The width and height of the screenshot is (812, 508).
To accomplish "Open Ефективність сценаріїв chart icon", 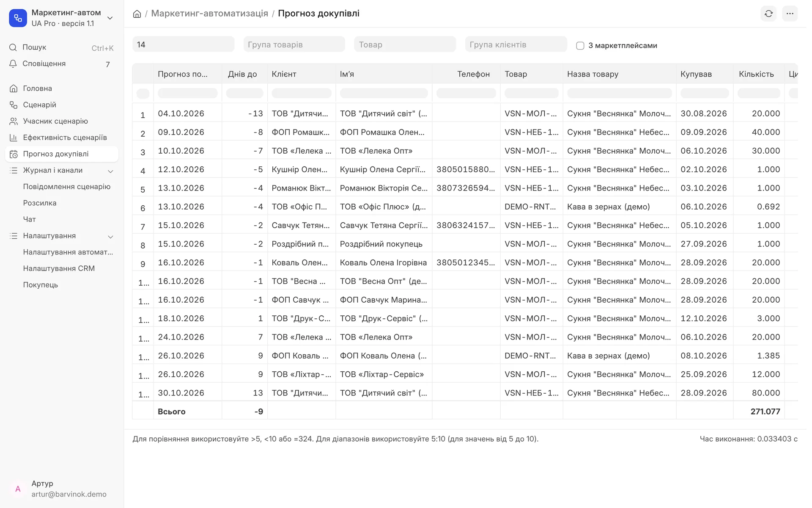I will pos(14,138).
